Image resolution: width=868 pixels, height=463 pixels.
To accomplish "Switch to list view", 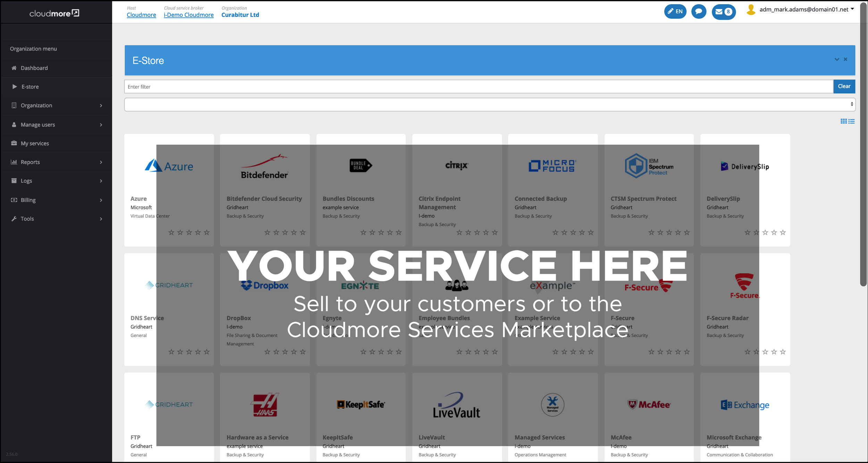I will tap(852, 121).
